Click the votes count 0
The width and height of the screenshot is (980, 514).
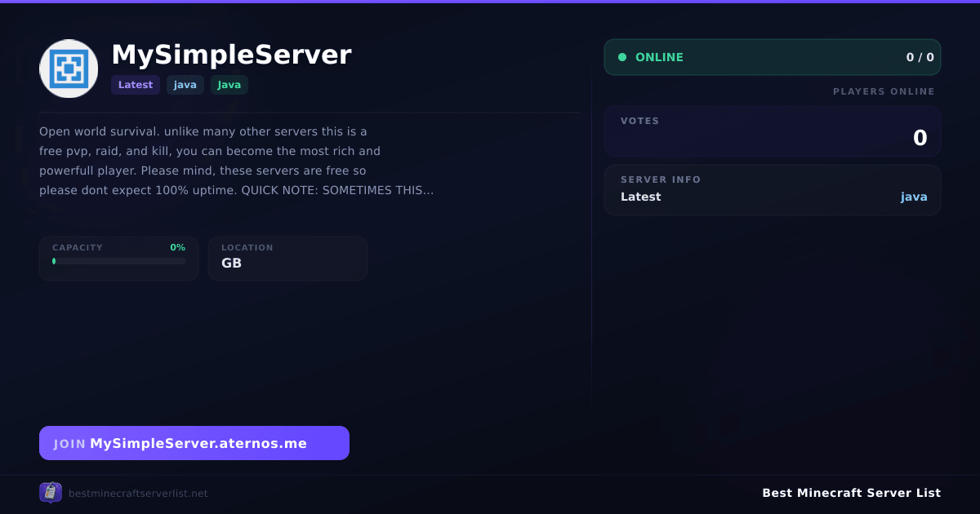[x=920, y=139]
